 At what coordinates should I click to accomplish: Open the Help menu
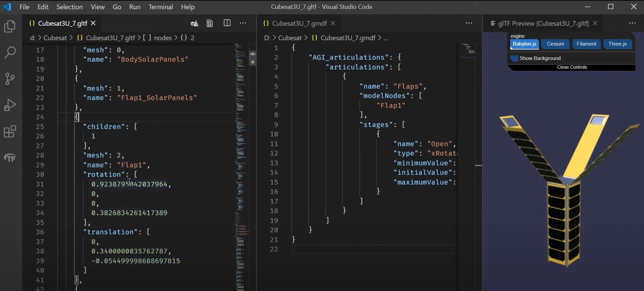188,7
